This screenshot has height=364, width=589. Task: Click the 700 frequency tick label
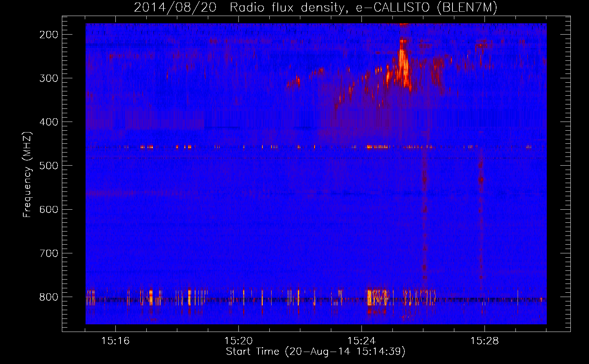click(x=48, y=253)
